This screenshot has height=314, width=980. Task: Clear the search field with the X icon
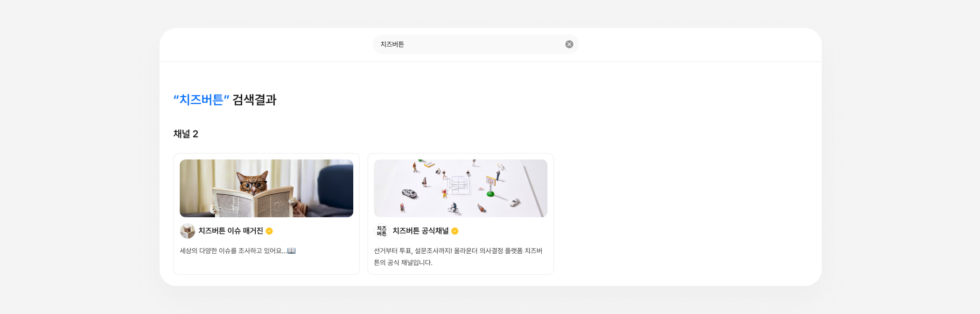pyautogui.click(x=569, y=44)
